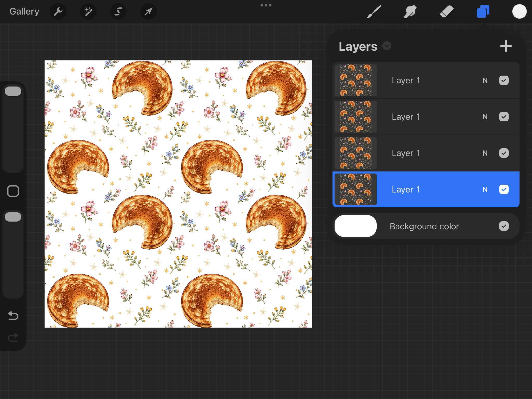The height and width of the screenshot is (399, 532).
Task: Expand the Layers options chevron
Action: point(387,46)
